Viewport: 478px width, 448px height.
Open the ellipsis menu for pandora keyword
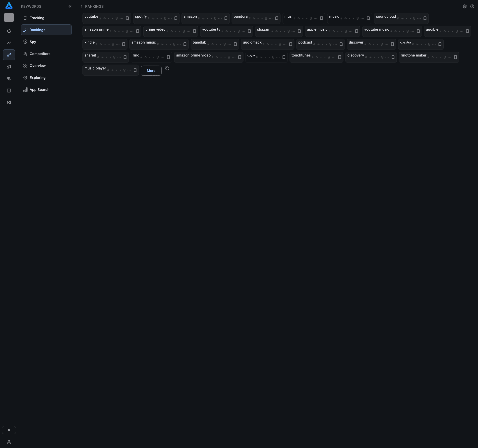tap(271, 18)
